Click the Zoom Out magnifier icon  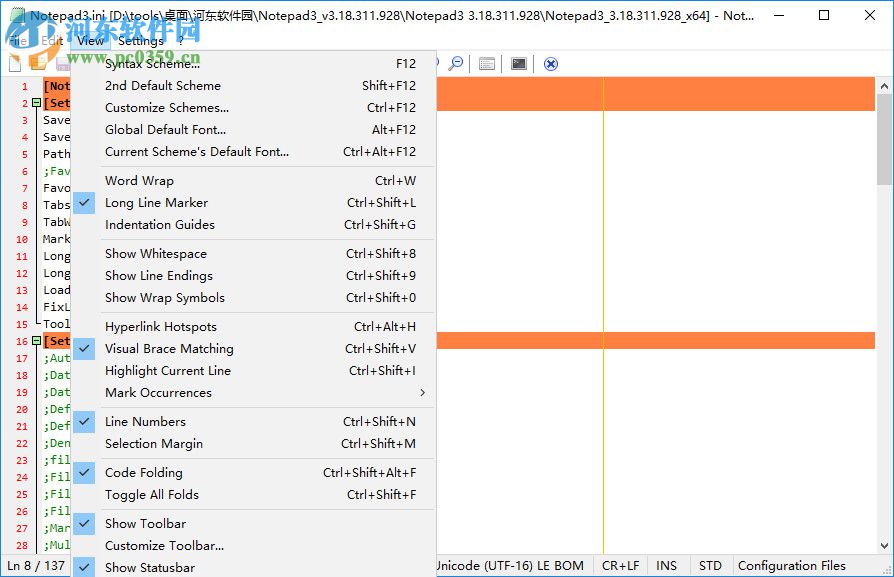click(456, 63)
